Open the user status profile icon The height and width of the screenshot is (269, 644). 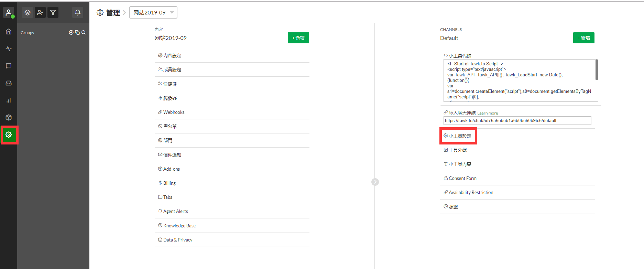tap(9, 13)
